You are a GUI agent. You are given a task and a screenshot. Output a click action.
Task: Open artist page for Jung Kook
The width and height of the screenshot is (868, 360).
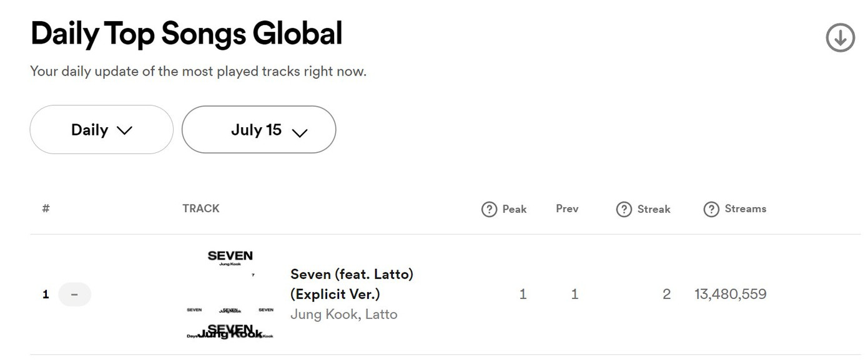317,314
